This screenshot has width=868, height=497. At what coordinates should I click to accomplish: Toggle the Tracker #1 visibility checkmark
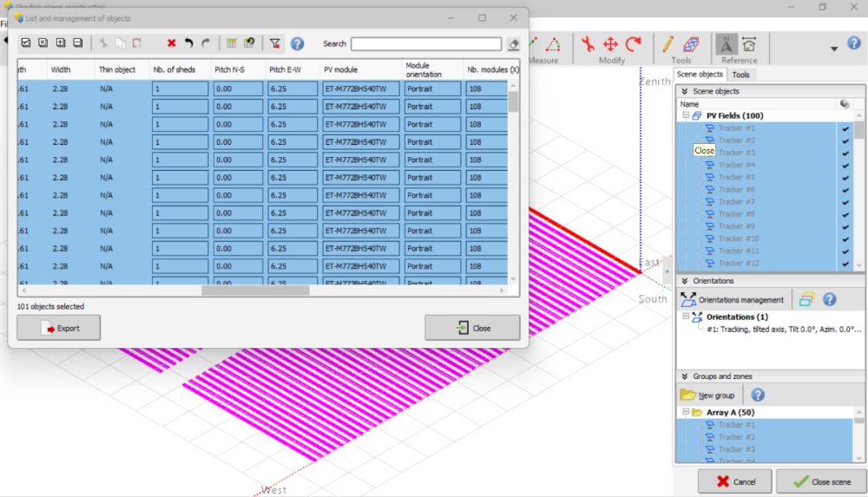click(x=845, y=128)
